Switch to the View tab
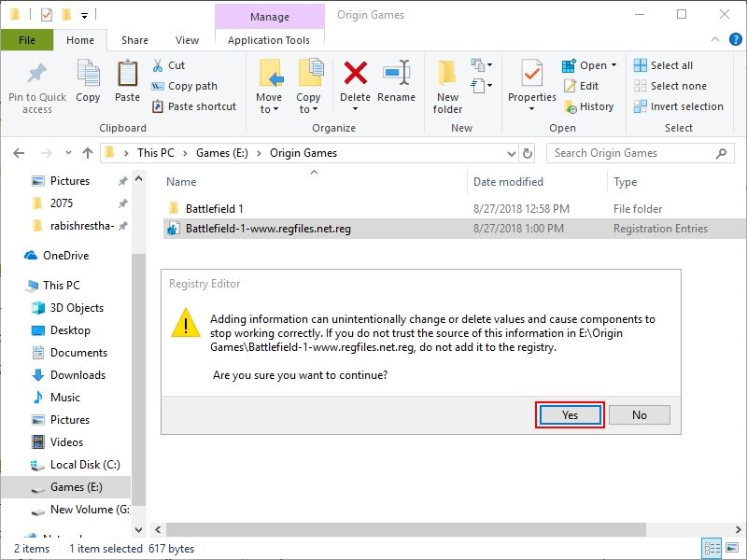Viewport: 747px width, 560px height. click(187, 40)
